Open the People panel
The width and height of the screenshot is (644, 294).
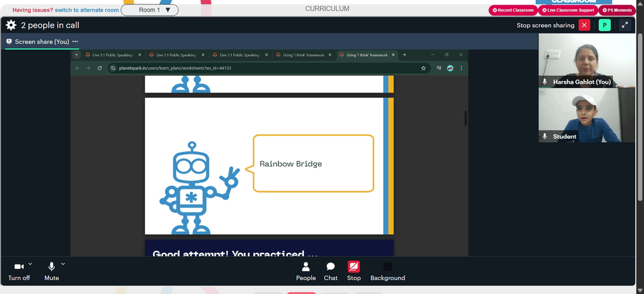pos(306,271)
